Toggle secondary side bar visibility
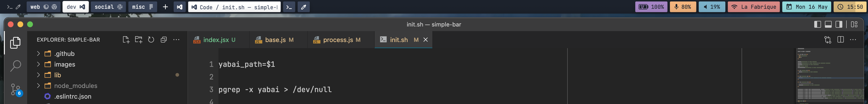This screenshot has height=104, width=868. click(839, 24)
